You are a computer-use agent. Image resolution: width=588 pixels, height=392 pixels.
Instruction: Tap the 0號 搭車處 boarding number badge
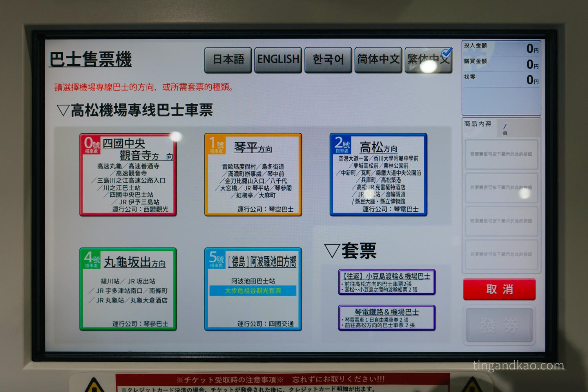92,145
